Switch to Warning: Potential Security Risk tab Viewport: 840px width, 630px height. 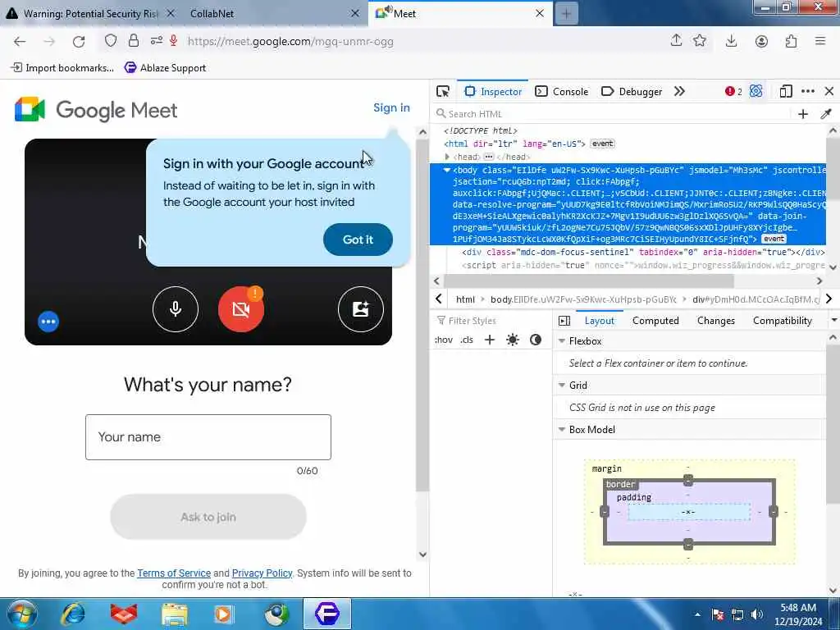click(90, 13)
